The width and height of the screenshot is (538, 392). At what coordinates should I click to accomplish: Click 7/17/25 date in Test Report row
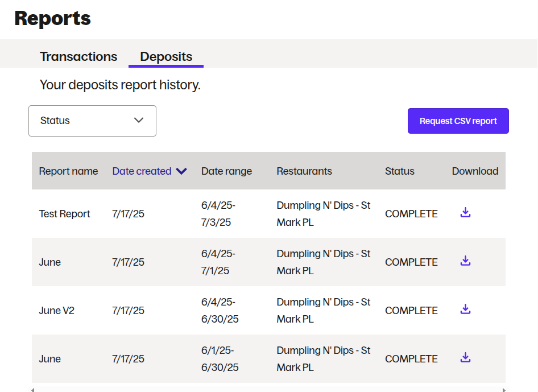coord(128,214)
